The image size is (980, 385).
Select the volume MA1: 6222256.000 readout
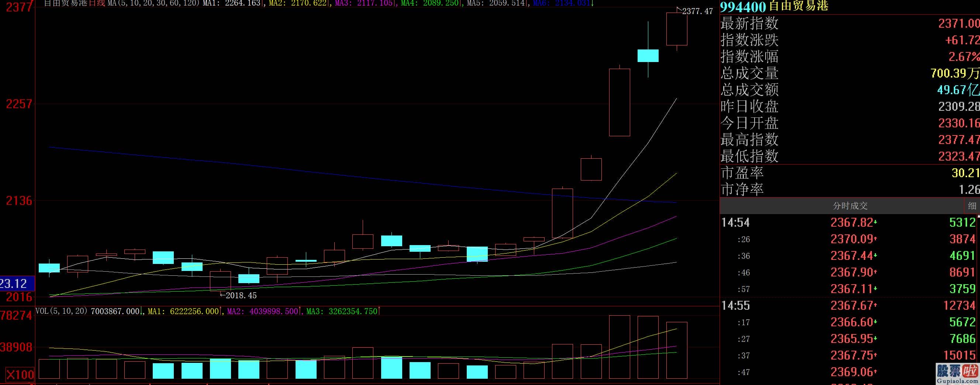183,311
